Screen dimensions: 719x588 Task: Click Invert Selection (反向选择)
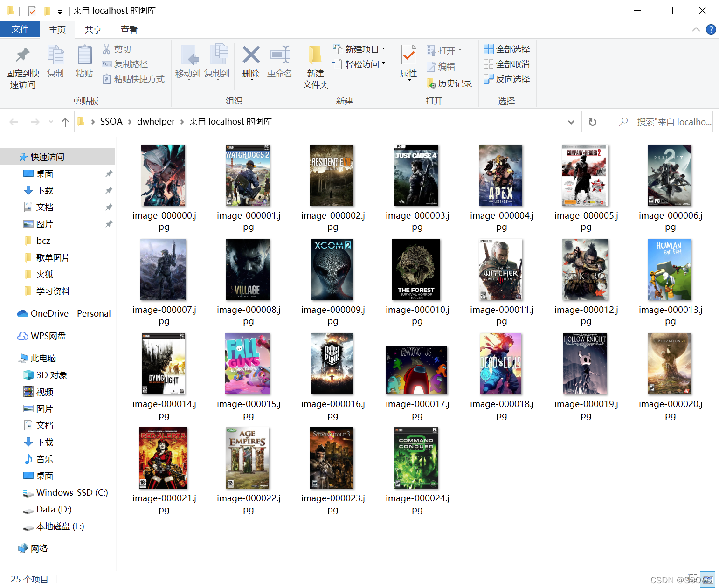507,79
